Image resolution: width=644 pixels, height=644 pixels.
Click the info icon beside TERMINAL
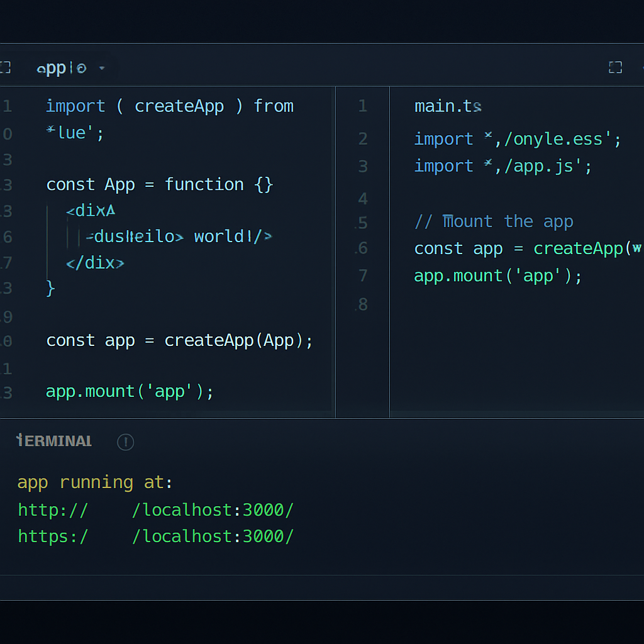(125, 442)
